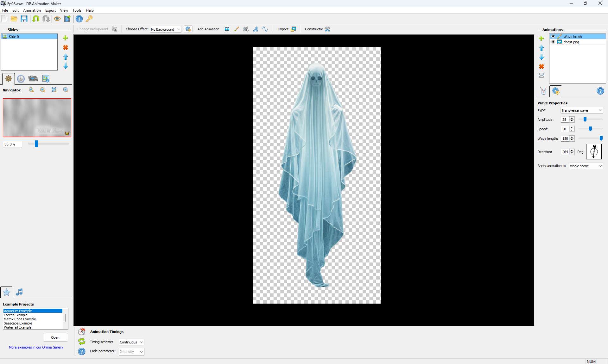Open the Export menu
This screenshot has height=364, width=608.
50,10
